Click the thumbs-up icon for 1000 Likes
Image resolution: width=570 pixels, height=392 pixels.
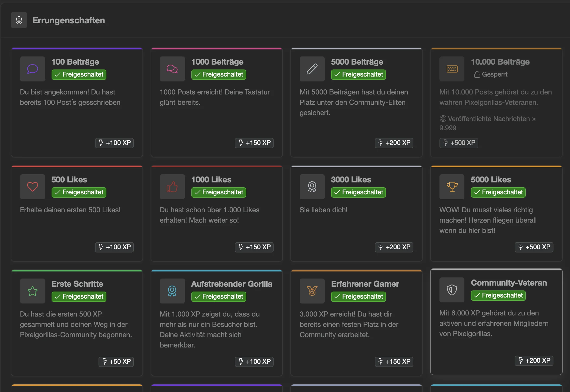coord(172,187)
